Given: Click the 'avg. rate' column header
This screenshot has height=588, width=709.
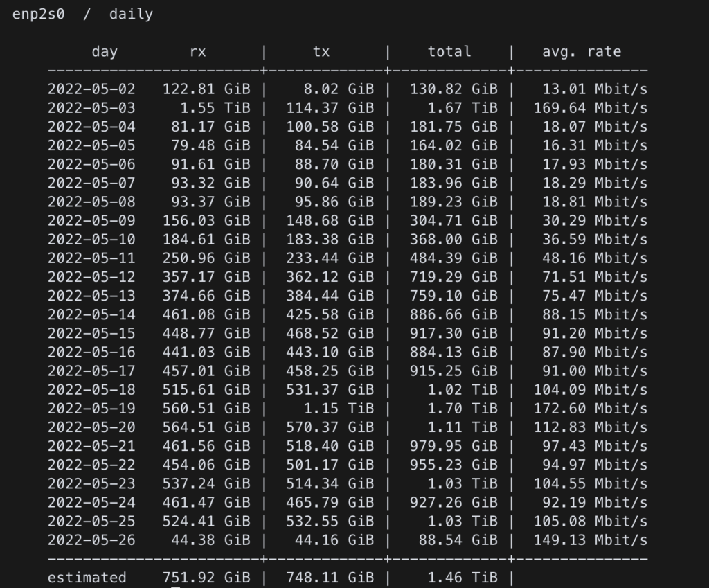Looking at the screenshot, I should [x=582, y=52].
